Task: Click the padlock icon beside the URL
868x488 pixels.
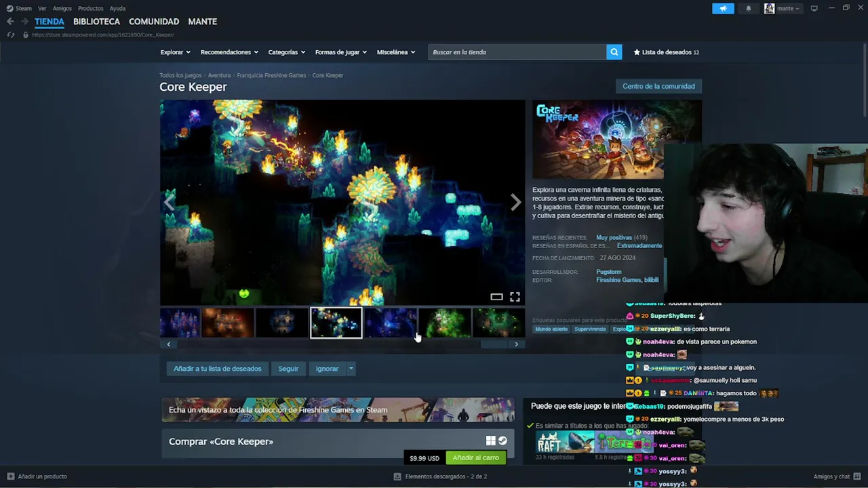Action: pyautogui.click(x=26, y=35)
